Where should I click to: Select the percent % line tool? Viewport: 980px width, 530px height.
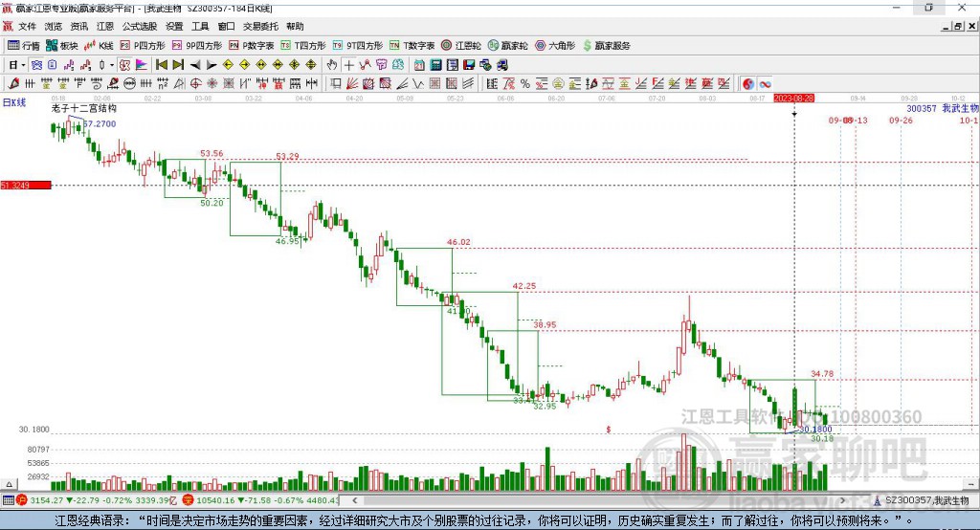[x=525, y=84]
